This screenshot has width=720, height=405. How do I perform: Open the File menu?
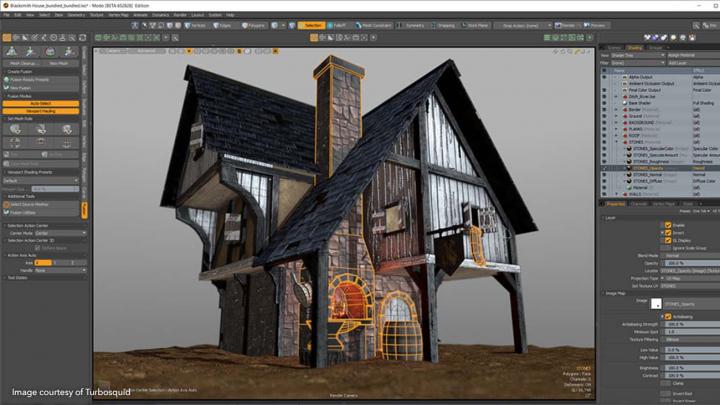click(6, 15)
